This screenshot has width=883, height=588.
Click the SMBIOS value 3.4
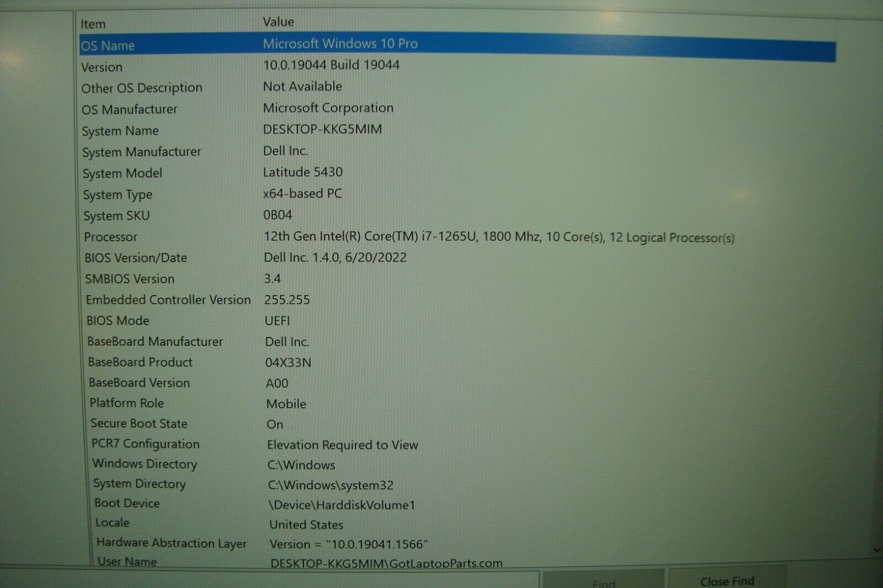(272, 279)
